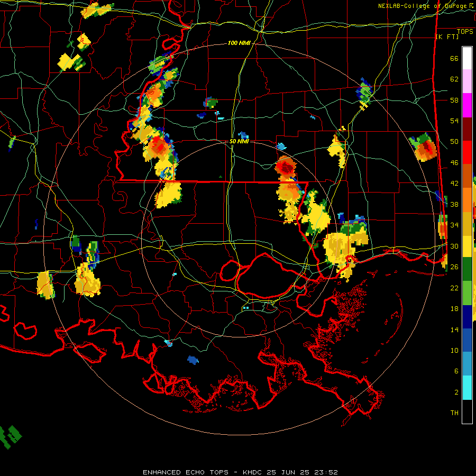
Task: Click legend value 26
Action: (454, 267)
